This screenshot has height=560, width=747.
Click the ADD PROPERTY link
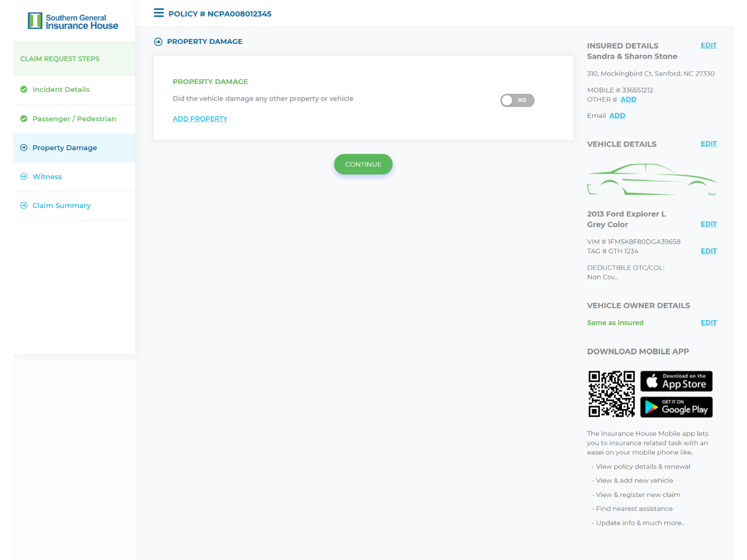coord(200,119)
